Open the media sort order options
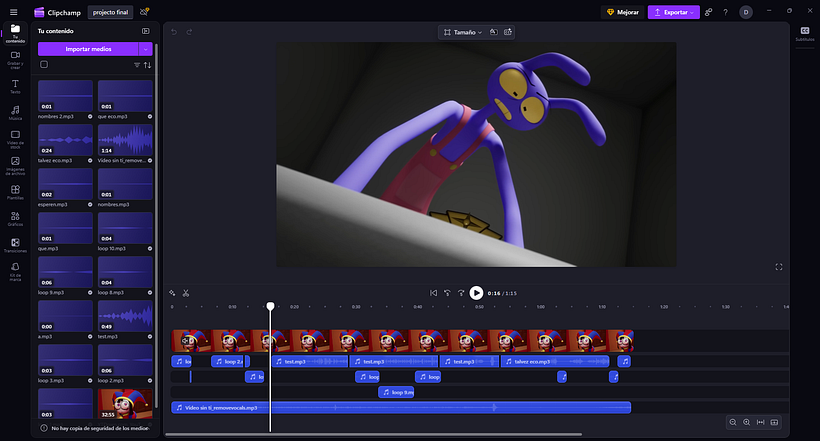The height and width of the screenshot is (441, 820). click(148, 65)
